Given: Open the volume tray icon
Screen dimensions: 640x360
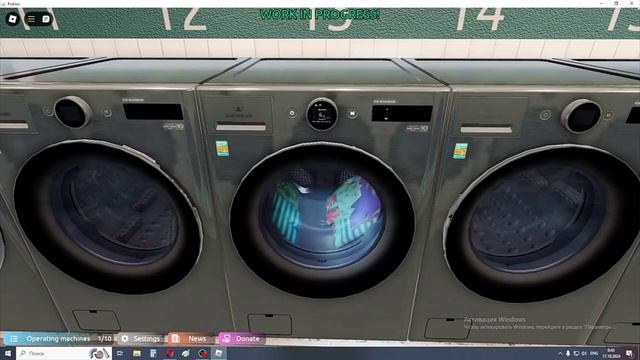Looking at the screenshot, I should click(x=584, y=353).
